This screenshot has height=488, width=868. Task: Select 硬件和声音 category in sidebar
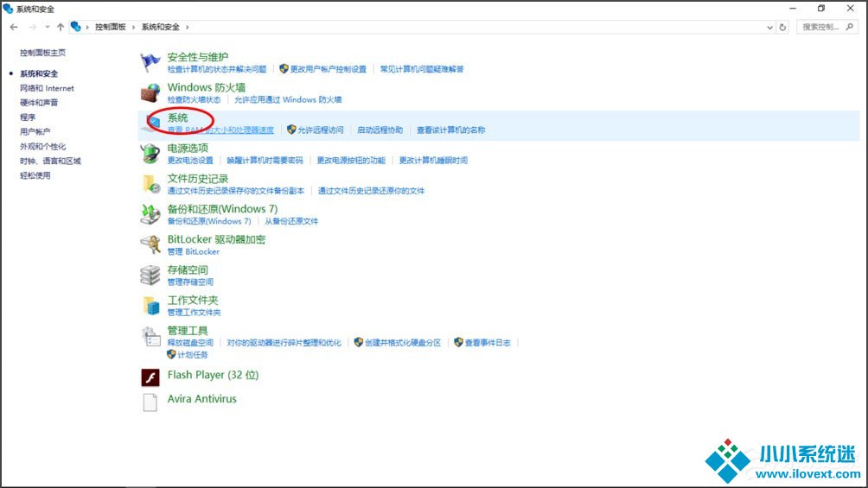(x=39, y=103)
